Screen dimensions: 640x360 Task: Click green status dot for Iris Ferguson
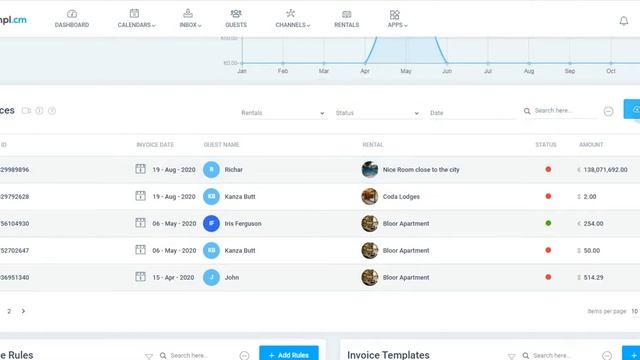click(x=548, y=223)
